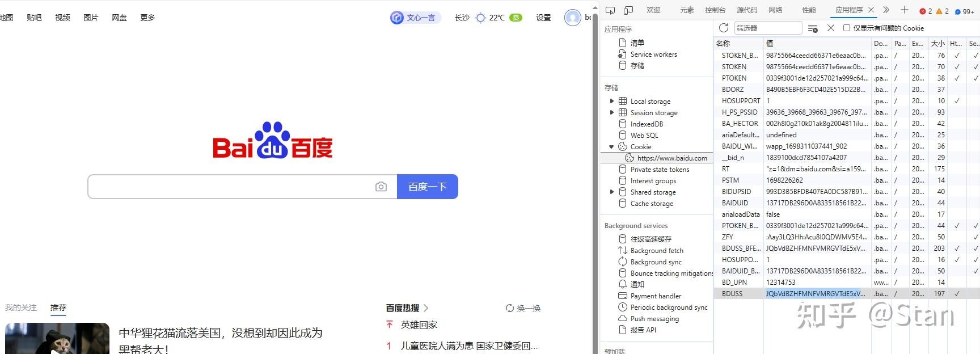Open 贴吧 link in Baidu navigation
980x354 pixels.
pyautogui.click(x=34, y=18)
